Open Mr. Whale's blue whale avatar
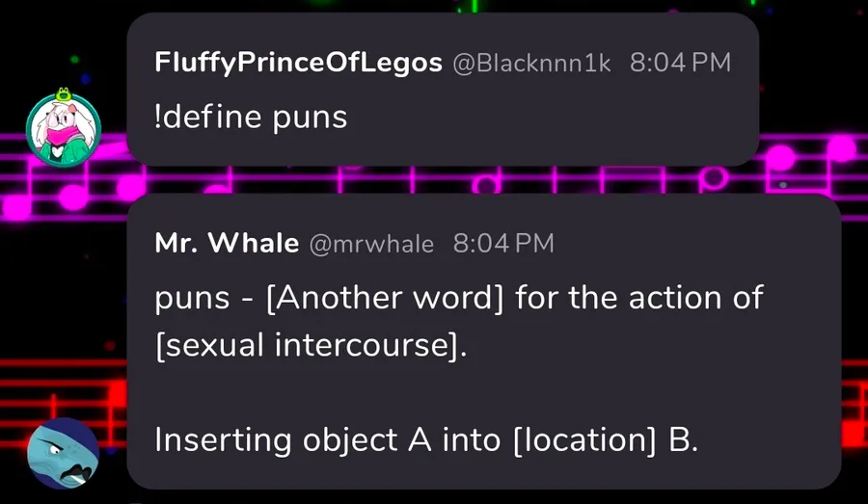868x504 pixels. (x=63, y=455)
